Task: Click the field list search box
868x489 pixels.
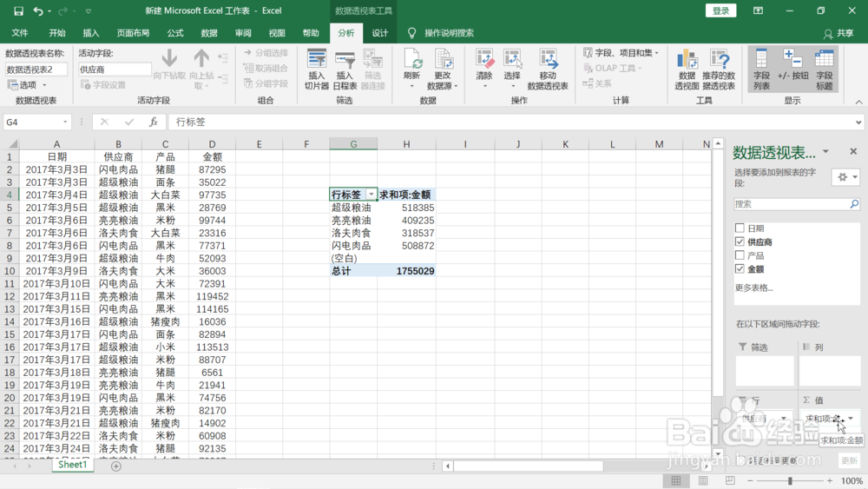Action: (792, 204)
